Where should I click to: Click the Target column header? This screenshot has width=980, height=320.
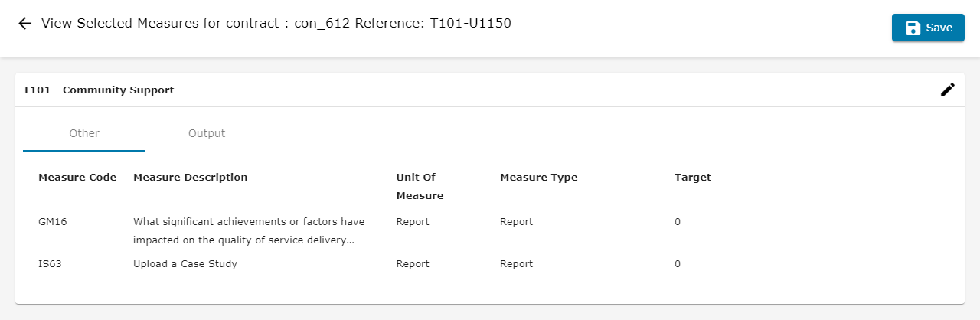(x=692, y=178)
